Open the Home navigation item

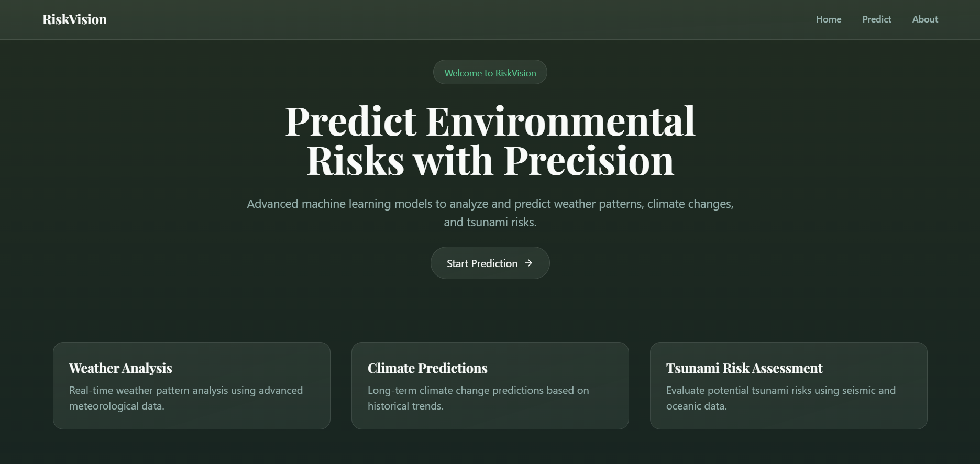[x=828, y=19]
